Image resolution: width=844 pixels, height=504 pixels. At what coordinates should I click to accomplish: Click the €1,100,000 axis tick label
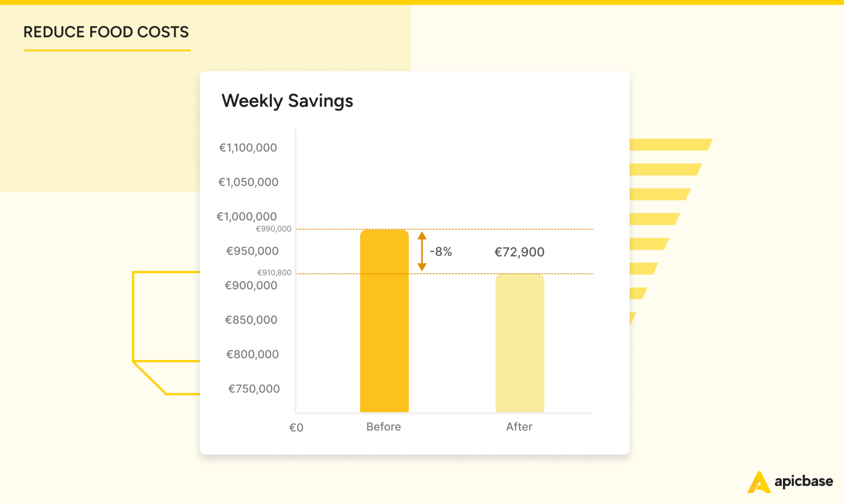click(x=248, y=148)
